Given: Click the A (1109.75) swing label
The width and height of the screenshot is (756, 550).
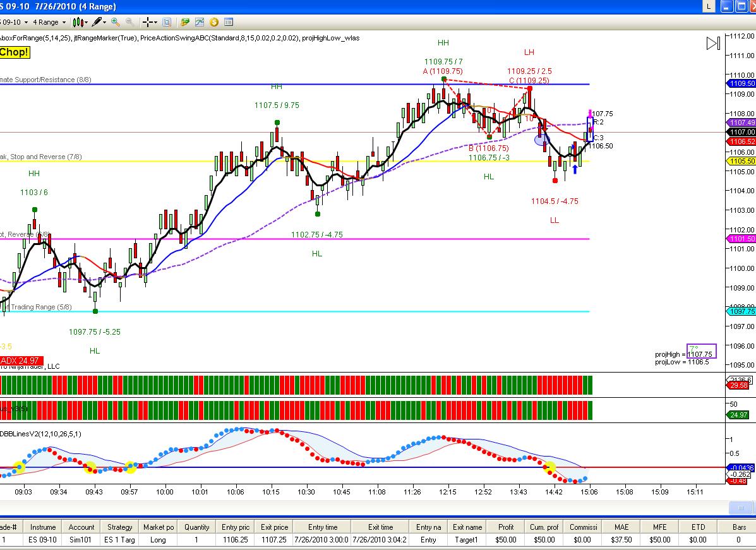Looking at the screenshot, I should pyautogui.click(x=443, y=71).
